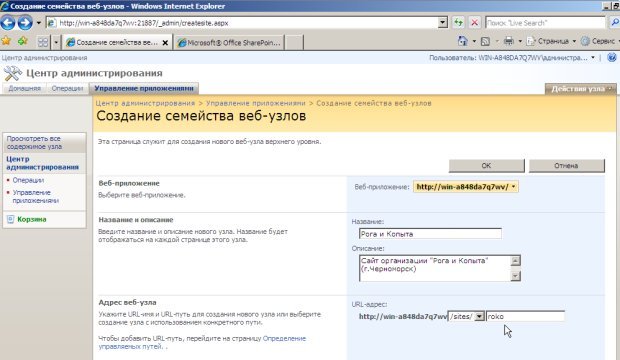The height and width of the screenshot is (360, 620).
Task: Click the Отмена button
Action: coord(566,166)
